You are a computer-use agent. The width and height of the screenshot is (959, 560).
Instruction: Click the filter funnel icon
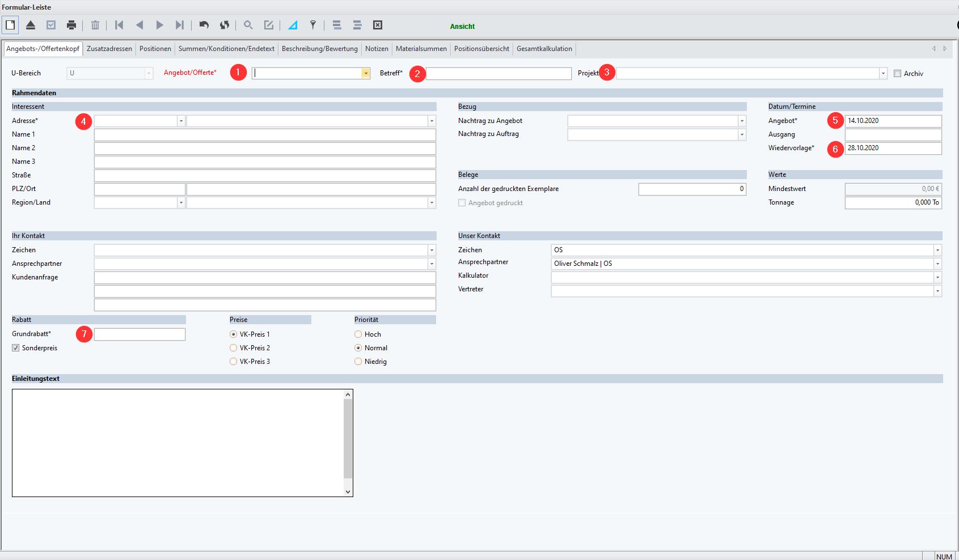pos(312,25)
